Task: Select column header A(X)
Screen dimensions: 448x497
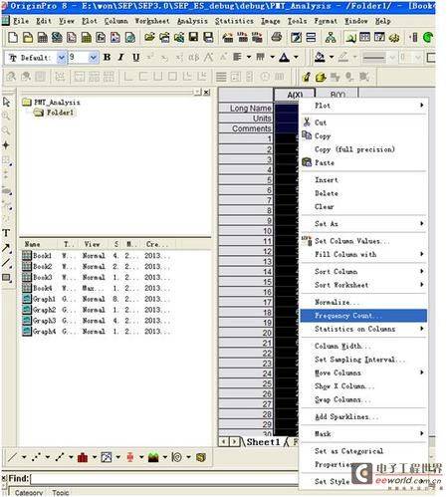Action: [295, 95]
